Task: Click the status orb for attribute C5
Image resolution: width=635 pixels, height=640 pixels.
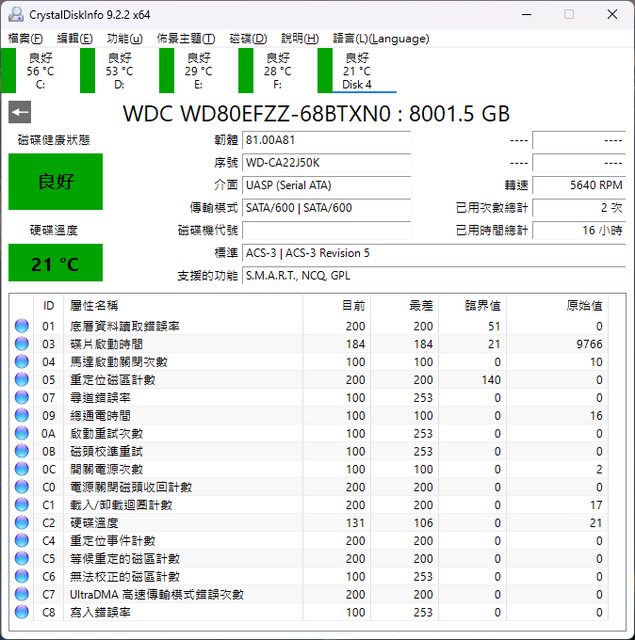Action: pyautogui.click(x=22, y=558)
